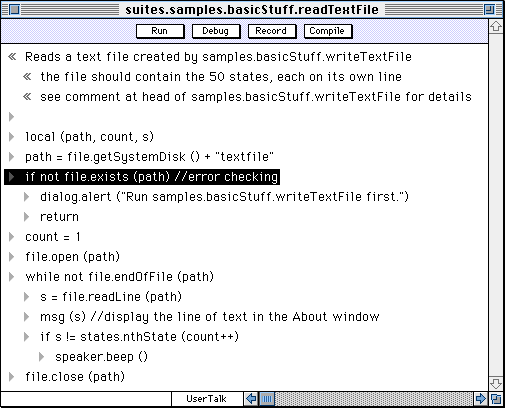Image resolution: width=505 pixels, height=408 pixels.
Task: Collapse the 'if not file.exists' line triangle
Action: [x=12, y=177]
